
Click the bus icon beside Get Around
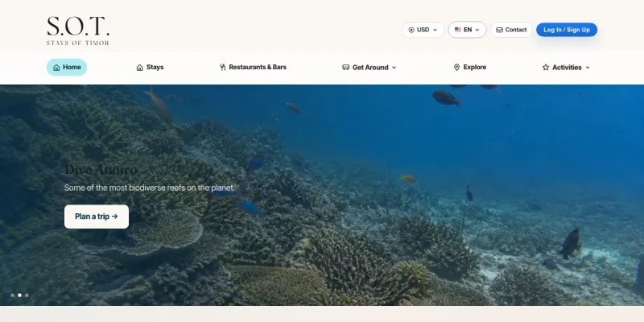click(346, 68)
